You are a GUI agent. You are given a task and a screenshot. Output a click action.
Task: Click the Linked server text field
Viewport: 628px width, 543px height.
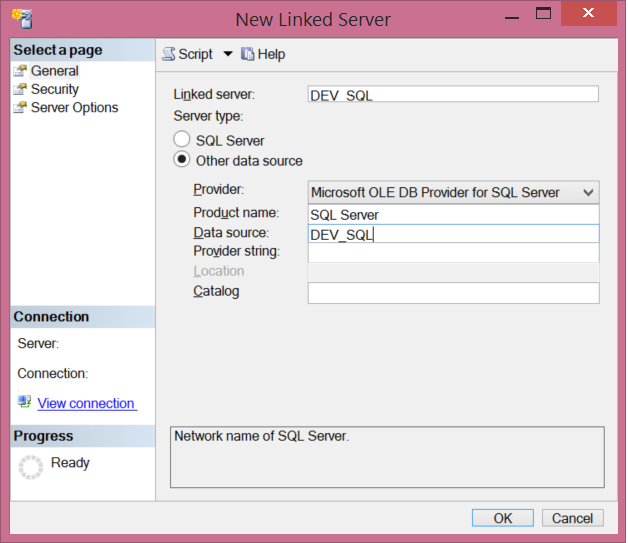pyautogui.click(x=453, y=94)
